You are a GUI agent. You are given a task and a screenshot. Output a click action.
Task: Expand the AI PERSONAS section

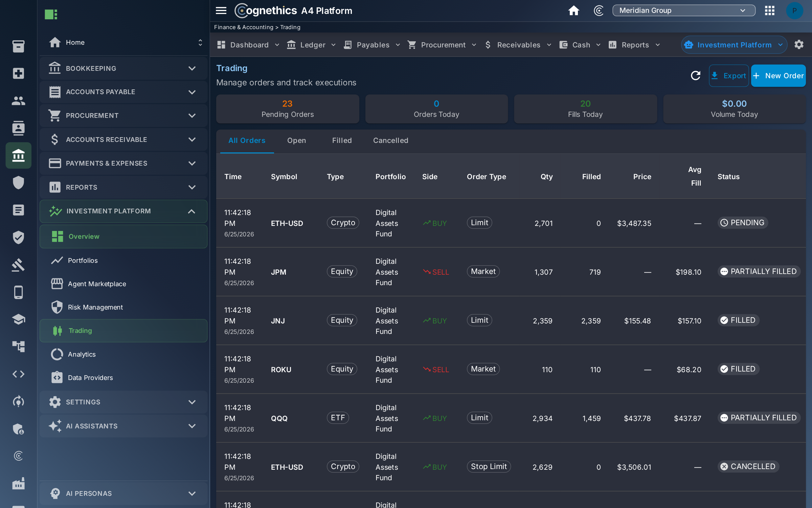click(123, 493)
